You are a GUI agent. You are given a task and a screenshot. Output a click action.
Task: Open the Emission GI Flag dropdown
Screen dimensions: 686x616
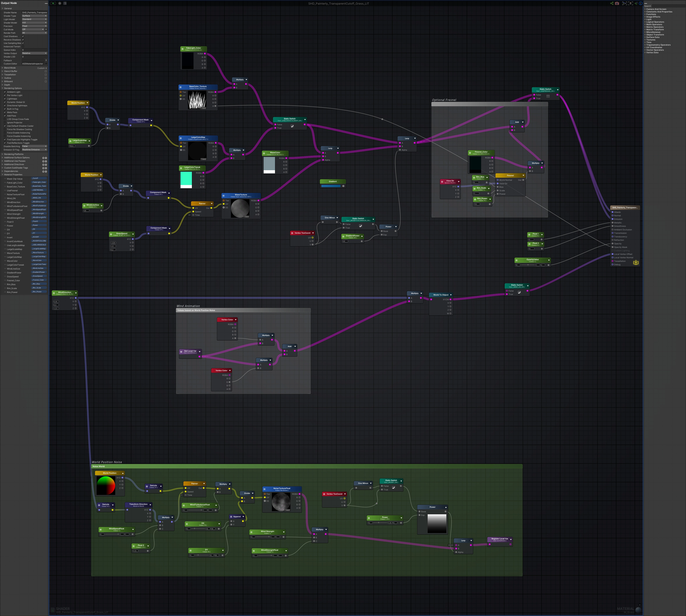(x=34, y=150)
